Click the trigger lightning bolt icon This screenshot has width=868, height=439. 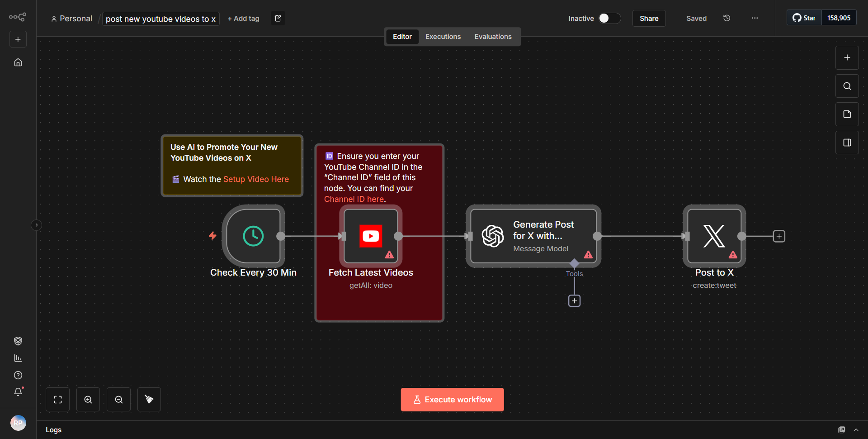tap(212, 236)
